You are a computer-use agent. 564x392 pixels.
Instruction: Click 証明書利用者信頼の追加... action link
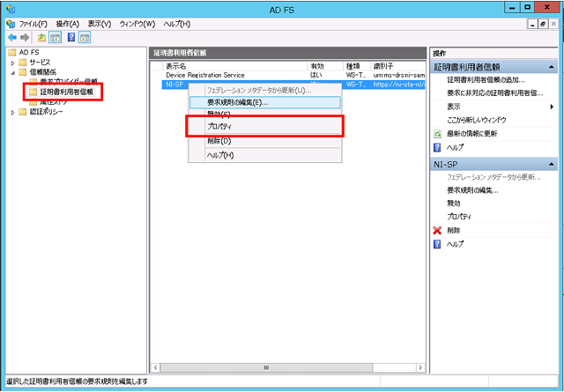(486, 80)
